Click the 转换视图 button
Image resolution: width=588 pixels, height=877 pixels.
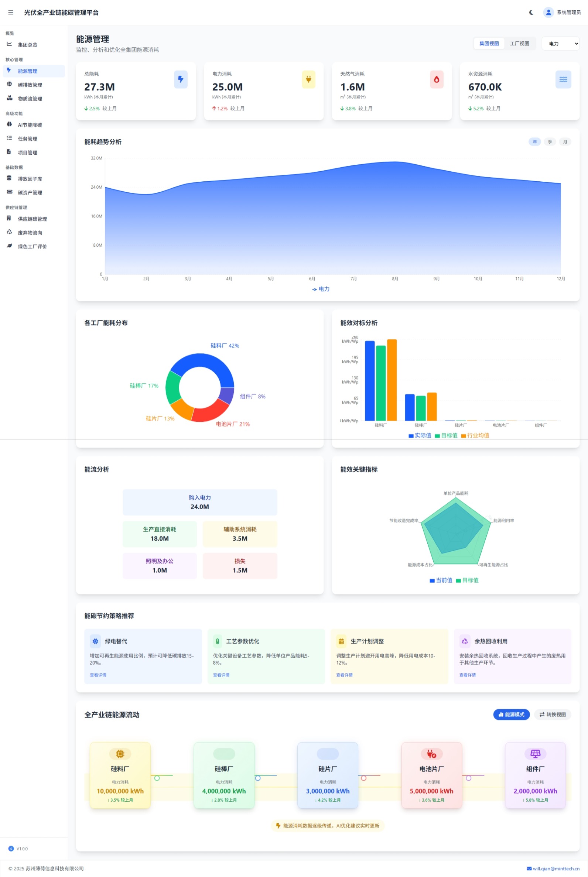(553, 714)
